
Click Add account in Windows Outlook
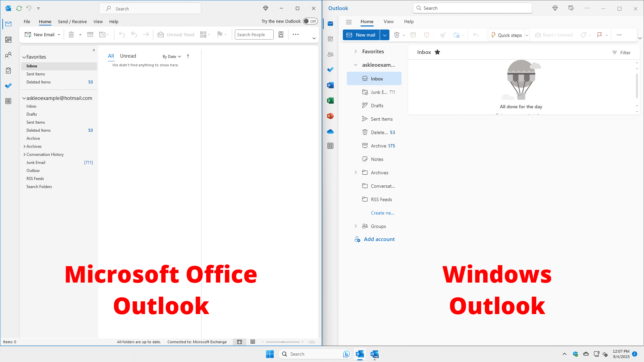375,239
